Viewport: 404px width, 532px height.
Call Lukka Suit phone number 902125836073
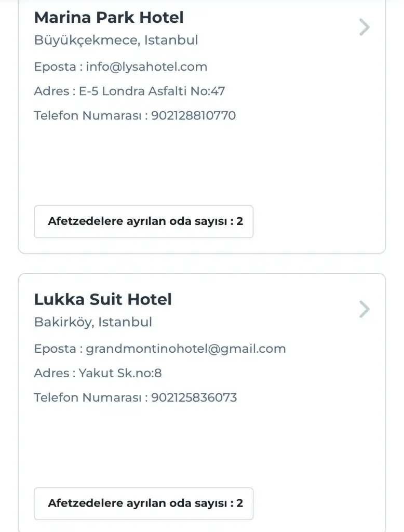(x=194, y=397)
